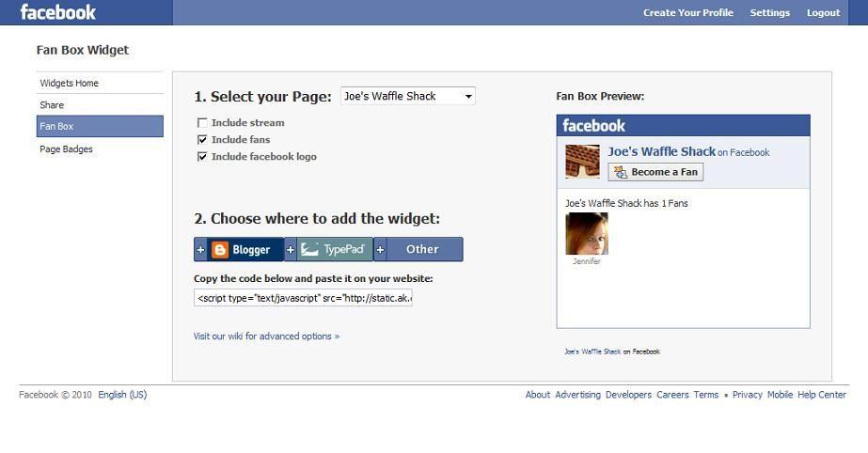Open Widgets Home in the sidebar

pyautogui.click(x=70, y=84)
